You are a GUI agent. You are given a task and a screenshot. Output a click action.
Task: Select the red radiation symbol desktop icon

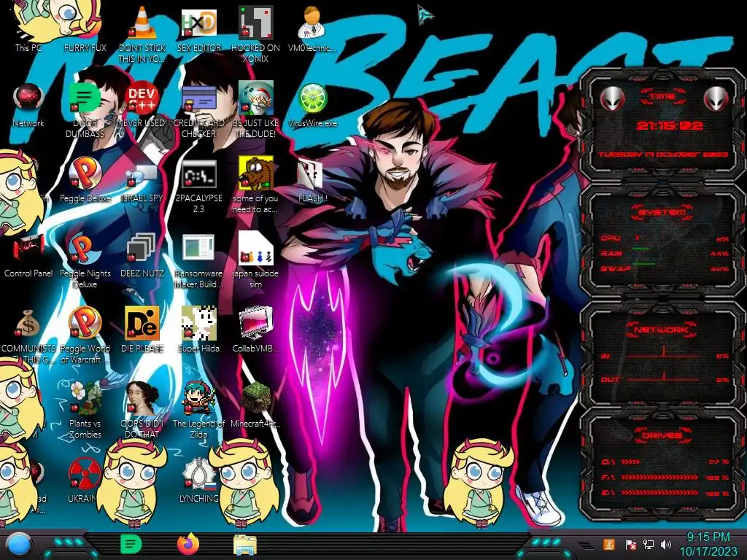[84, 474]
